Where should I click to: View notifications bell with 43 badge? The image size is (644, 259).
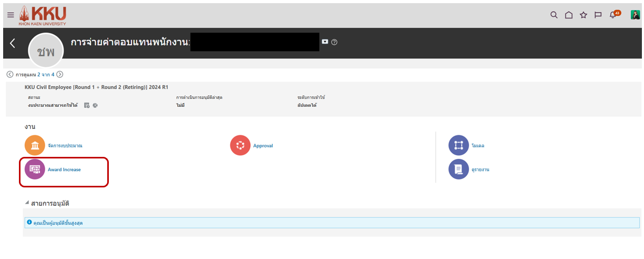point(613,15)
